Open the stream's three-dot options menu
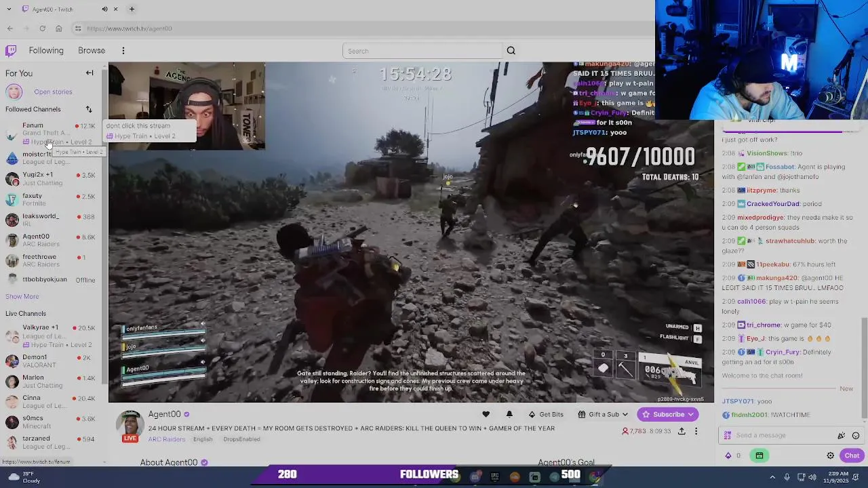This screenshot has width=868, height=488. [696, 431]
